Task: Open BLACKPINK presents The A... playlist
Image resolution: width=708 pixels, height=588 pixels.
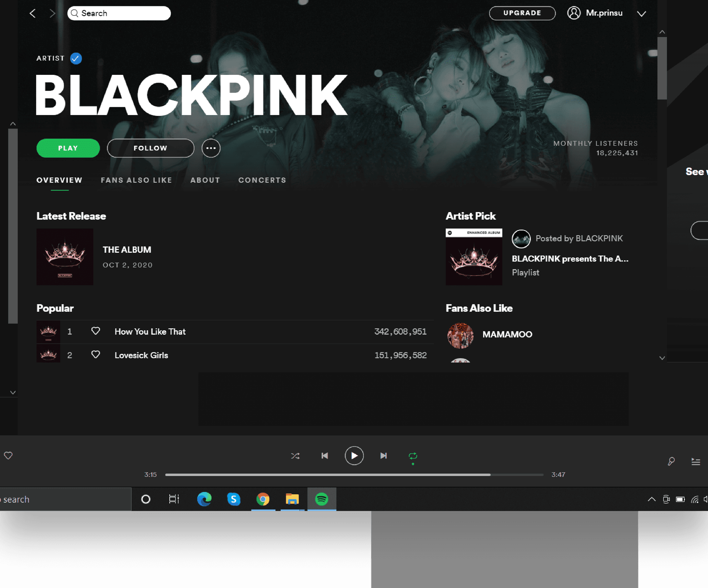Action: tap(570, 259)
